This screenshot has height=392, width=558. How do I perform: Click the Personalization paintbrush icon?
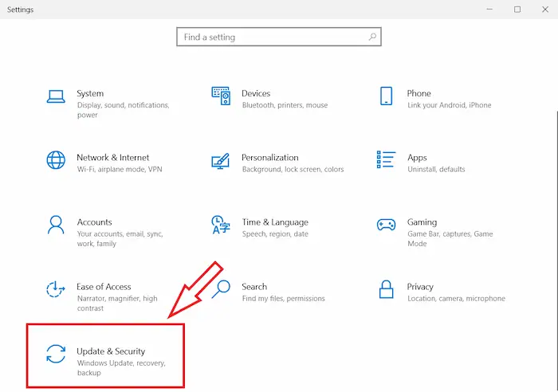(x=221, y=160)
